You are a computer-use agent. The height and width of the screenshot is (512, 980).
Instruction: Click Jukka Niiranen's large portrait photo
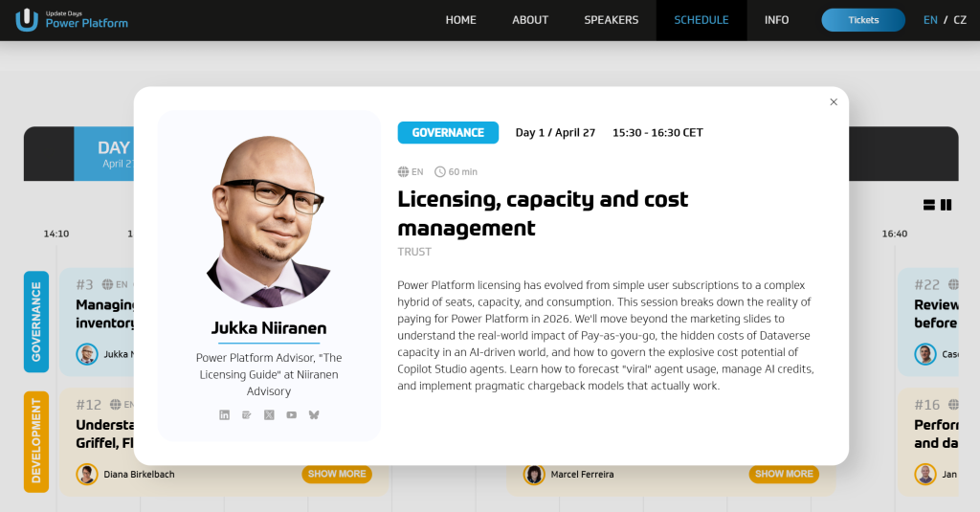click(269, 221)
